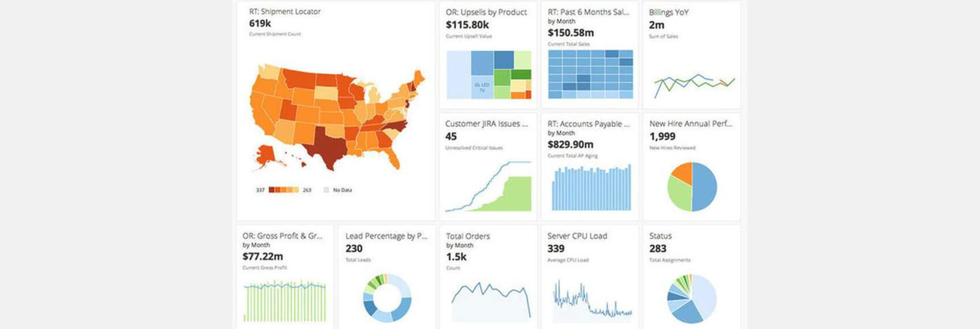Open the Billings YoY card title
The width and height of the screenshot is (980, 329).
[x=669, y=12]
